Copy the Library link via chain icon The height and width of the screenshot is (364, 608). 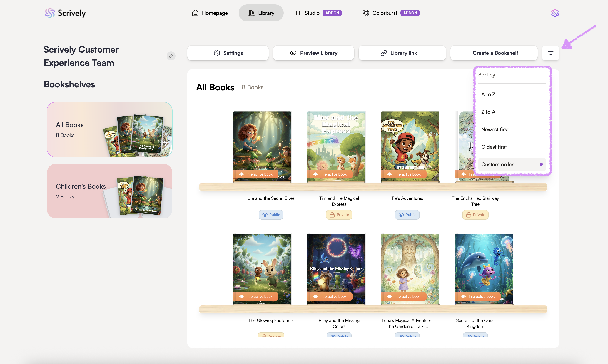402,53
